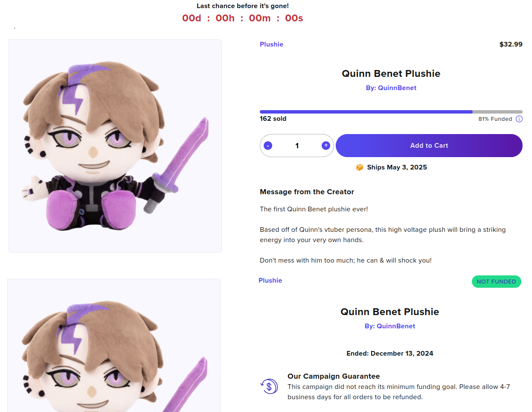Click the NOT FUNDED status badge
Image resolution: width=532 pixels, height=412 pixels.
pyautogui.click(x=496, y=282)
